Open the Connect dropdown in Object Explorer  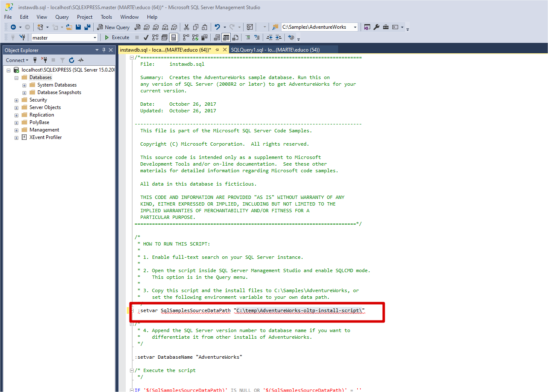tap(17, 60)
